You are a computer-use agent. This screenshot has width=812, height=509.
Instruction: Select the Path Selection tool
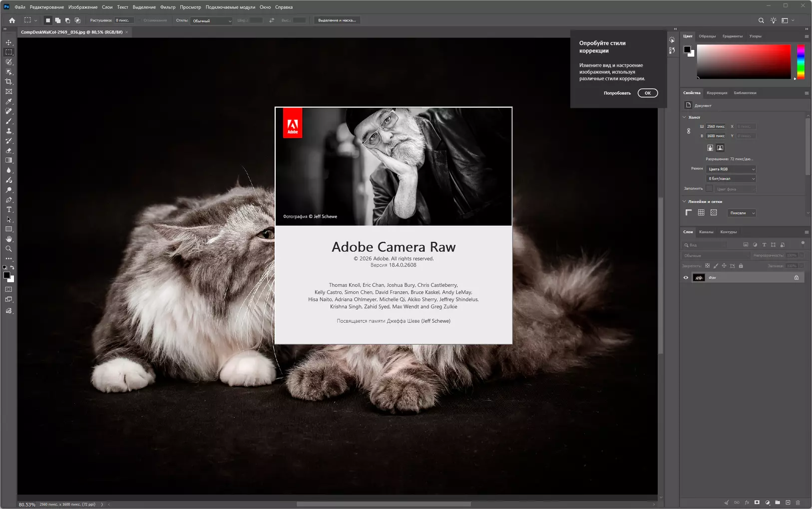pyautogui.click(x=9, y=220)
